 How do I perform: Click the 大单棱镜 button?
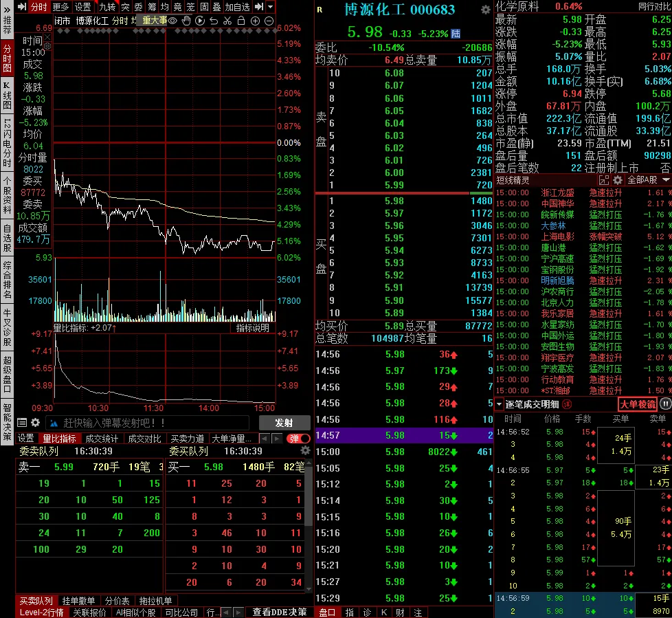coord(638,404)
